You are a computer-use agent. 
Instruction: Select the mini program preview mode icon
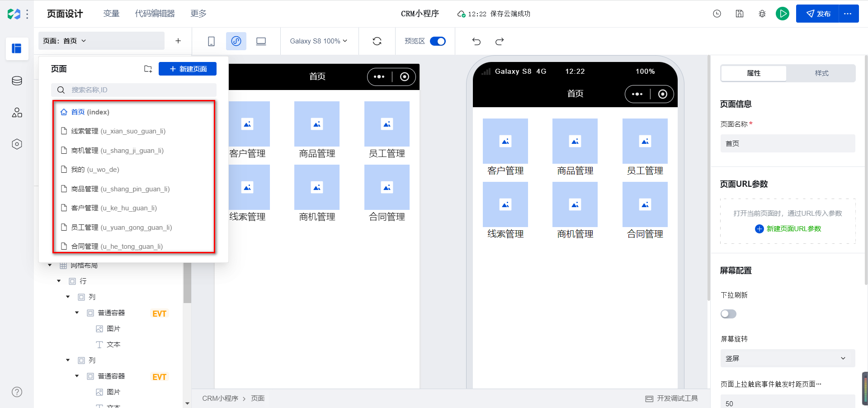[236, 41]
